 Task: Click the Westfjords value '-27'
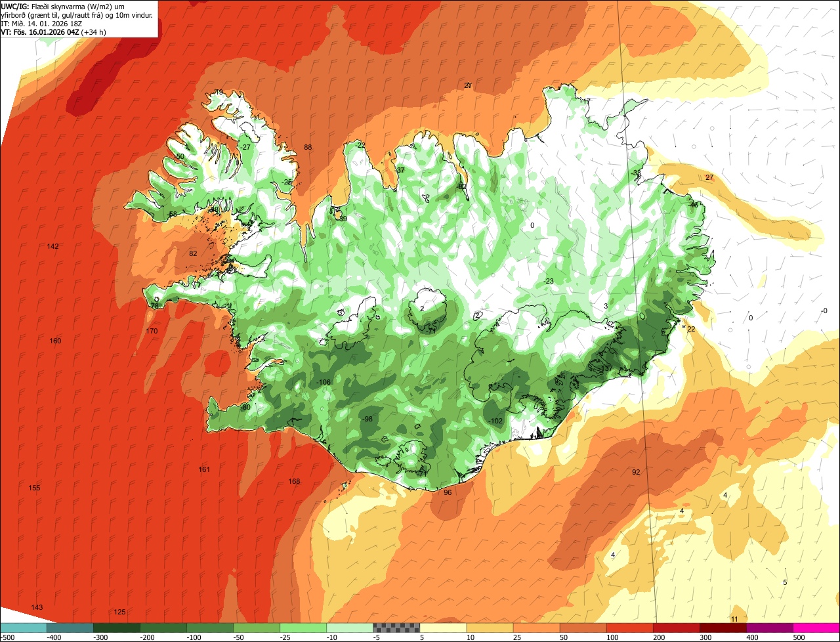point(245,148)
